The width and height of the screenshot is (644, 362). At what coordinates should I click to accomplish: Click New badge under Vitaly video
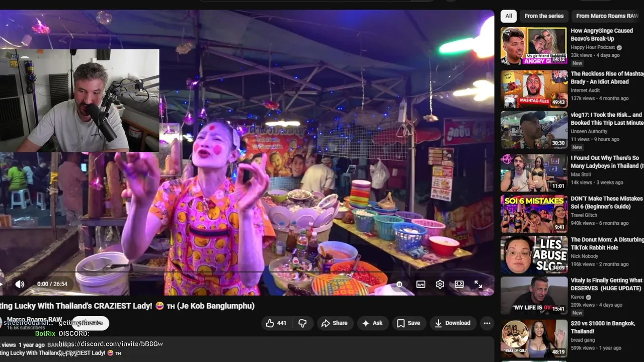coord(577,313)
